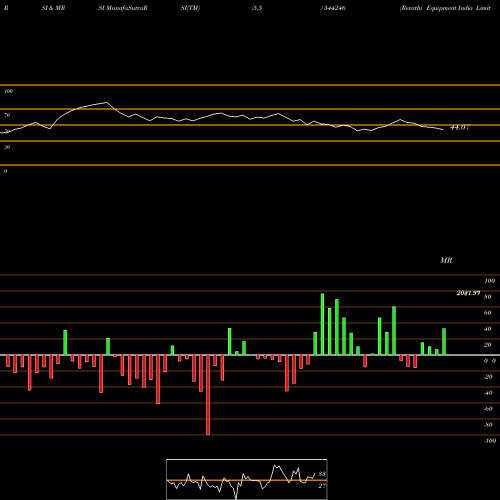Click the SI MunafaSutraR header text
The image size is (500, 500).
point(123,8)
